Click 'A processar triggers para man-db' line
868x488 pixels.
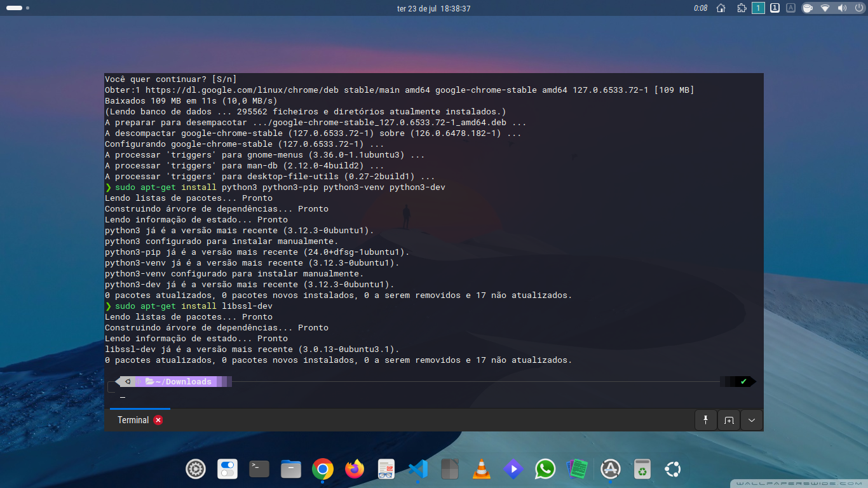pos(245,166)
